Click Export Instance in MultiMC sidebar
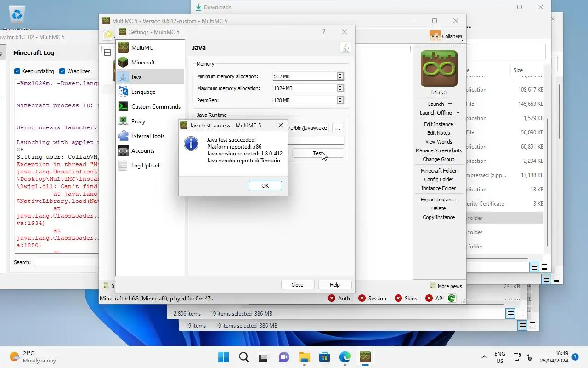This screenshot has width=588, height=368. point(438,200)
